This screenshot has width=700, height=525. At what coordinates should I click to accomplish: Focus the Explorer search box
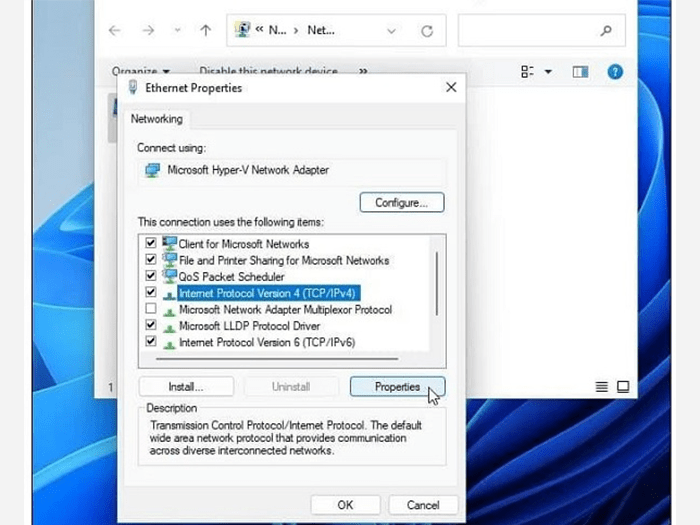pos(542,30)
